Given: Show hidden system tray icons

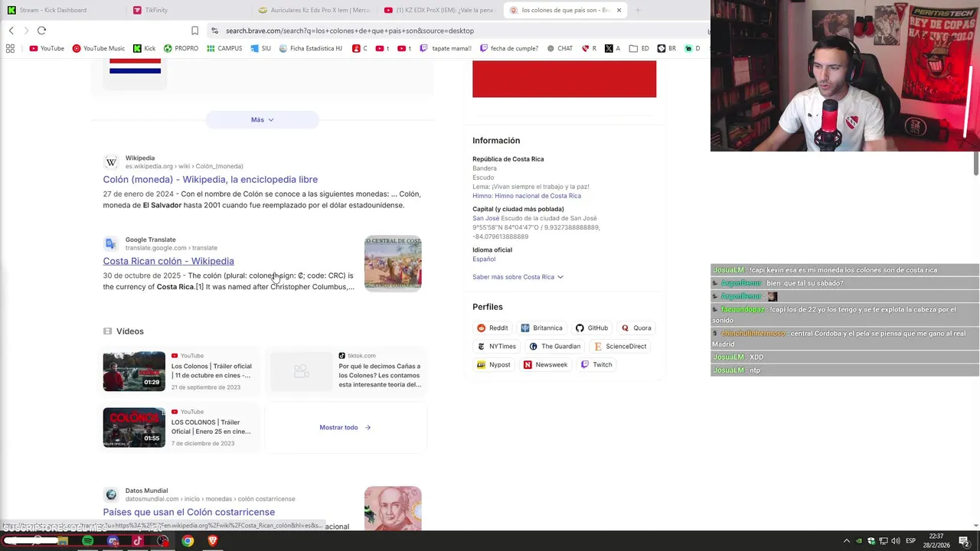Looking at the screenshot, I should pos(846,541).
